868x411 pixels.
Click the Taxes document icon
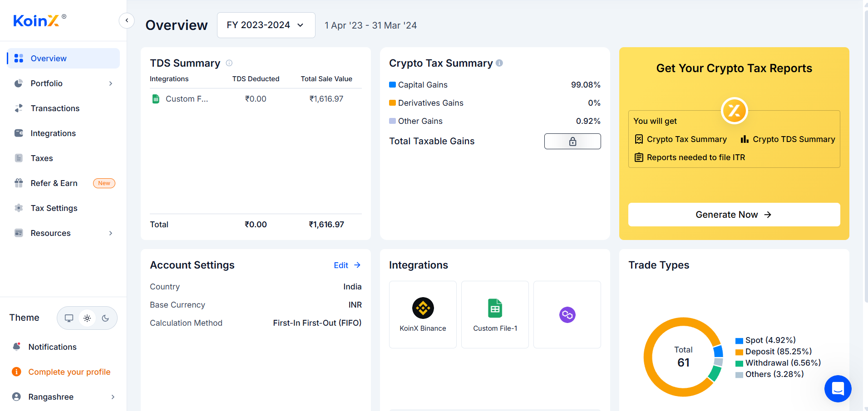click(x=19, y=158)
